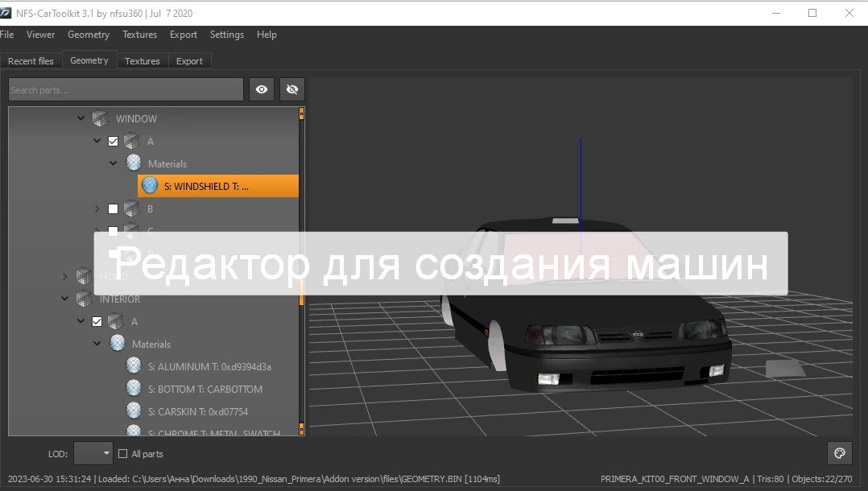
Task: Select the WINDSHIELD material sphere icon
Action: click(149, 185)
